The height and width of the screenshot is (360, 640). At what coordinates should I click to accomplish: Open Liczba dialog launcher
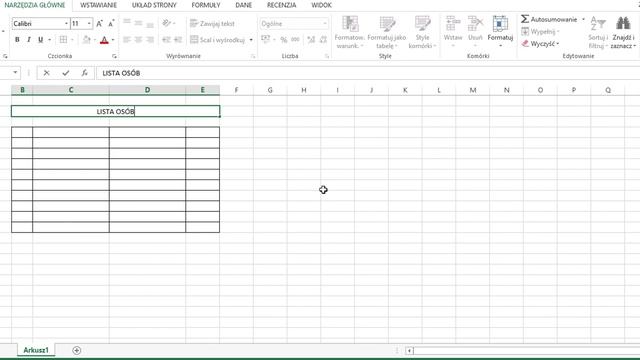[x=327, y=56]
